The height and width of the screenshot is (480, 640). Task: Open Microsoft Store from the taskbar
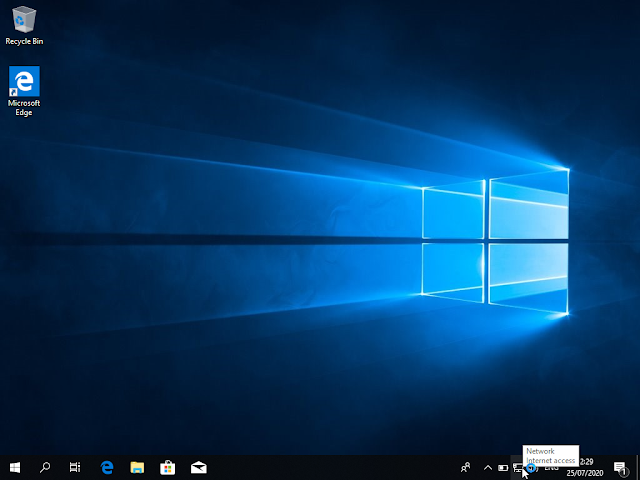coord(168,467)
